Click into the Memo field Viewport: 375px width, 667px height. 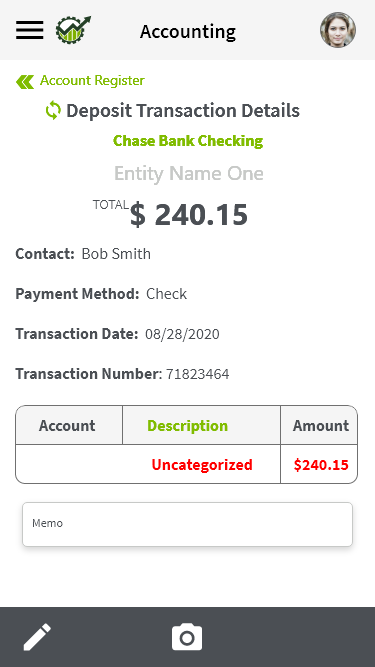coord(188,524)
